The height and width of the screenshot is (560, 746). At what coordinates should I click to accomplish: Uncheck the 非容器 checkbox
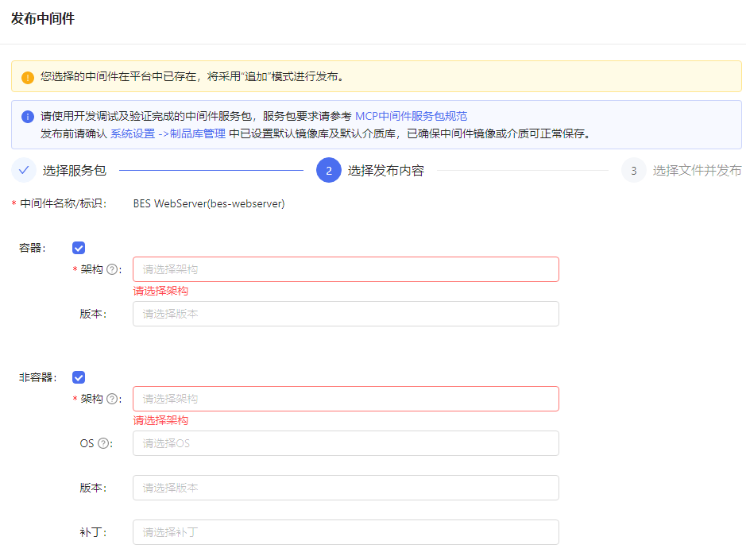point(79,377)
